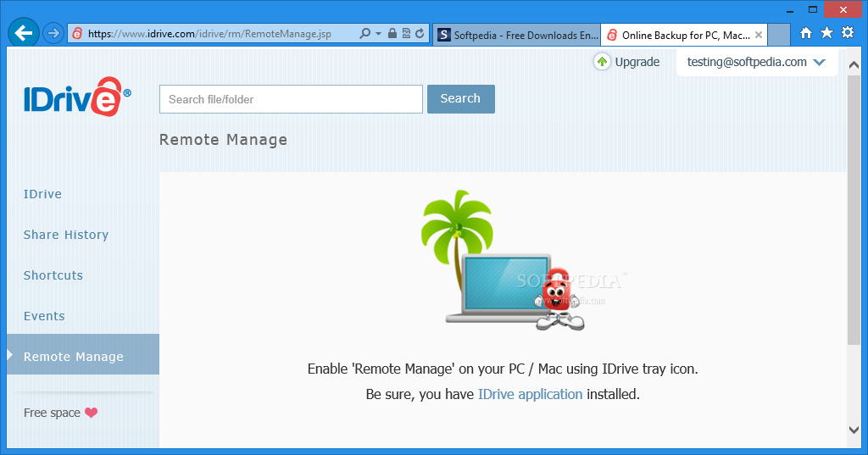Image resolution: width=868 pixels, height=455 pixels.
Task: Go back with the browser Back arrow
Action: tap(24, 33)
